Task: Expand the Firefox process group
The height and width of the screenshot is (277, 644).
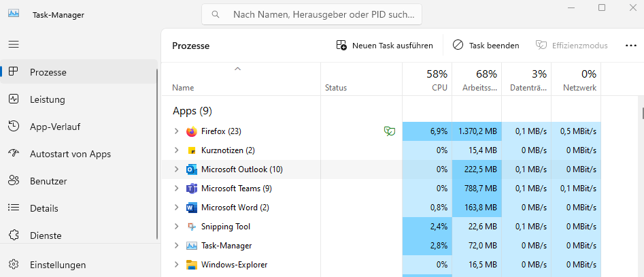Action: 177,131
